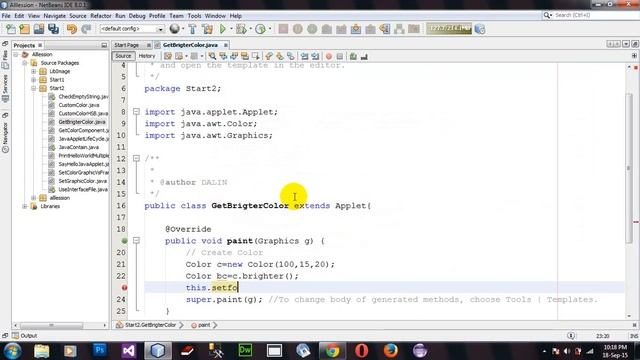Collapse the Source Packages node
The image size is (640, 360).
(25, 63)
